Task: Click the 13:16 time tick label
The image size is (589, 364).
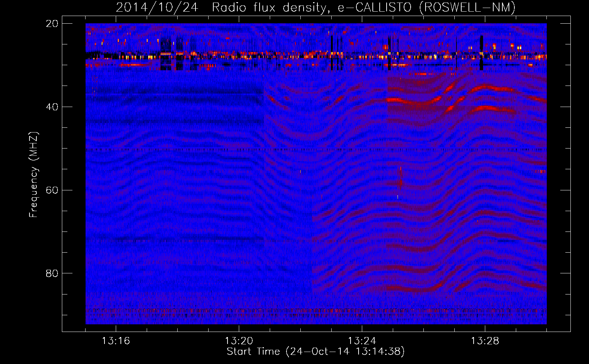Action: (116, 341)
